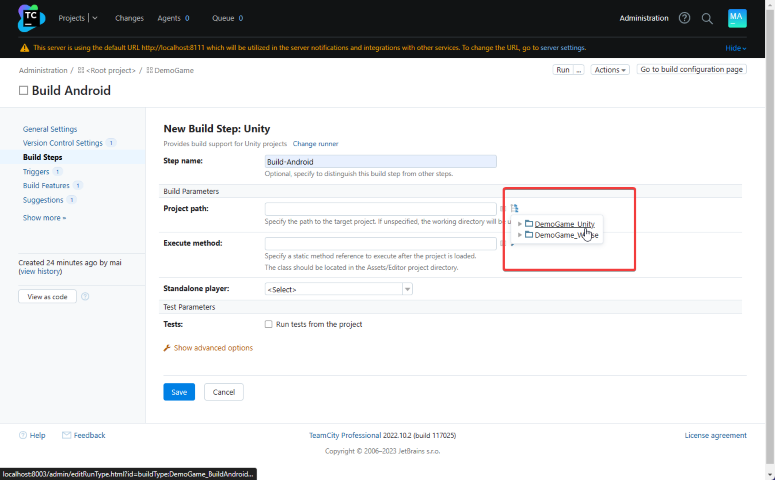The width and height of the screenshot is (775, 480).
Task: Open Suggestions in sidebar
Action: coord(43,200)
